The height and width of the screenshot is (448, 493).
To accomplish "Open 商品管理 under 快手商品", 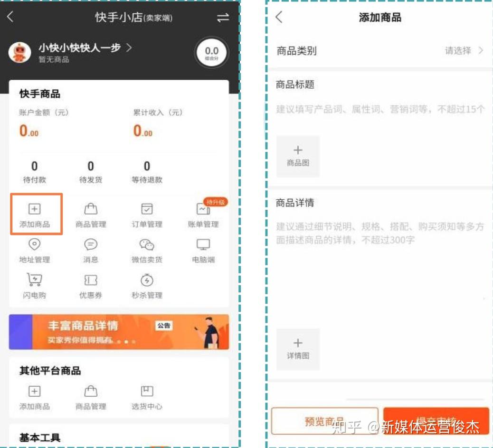I will click(91, 215).
